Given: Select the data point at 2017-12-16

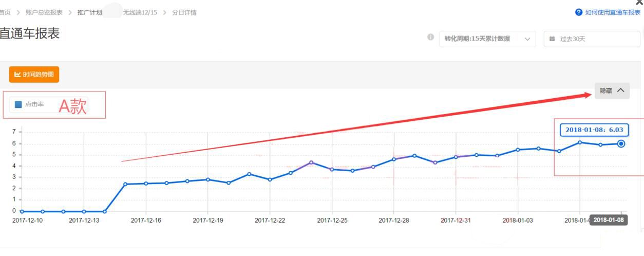Looking at the screenshot, I should pos(146,184).
